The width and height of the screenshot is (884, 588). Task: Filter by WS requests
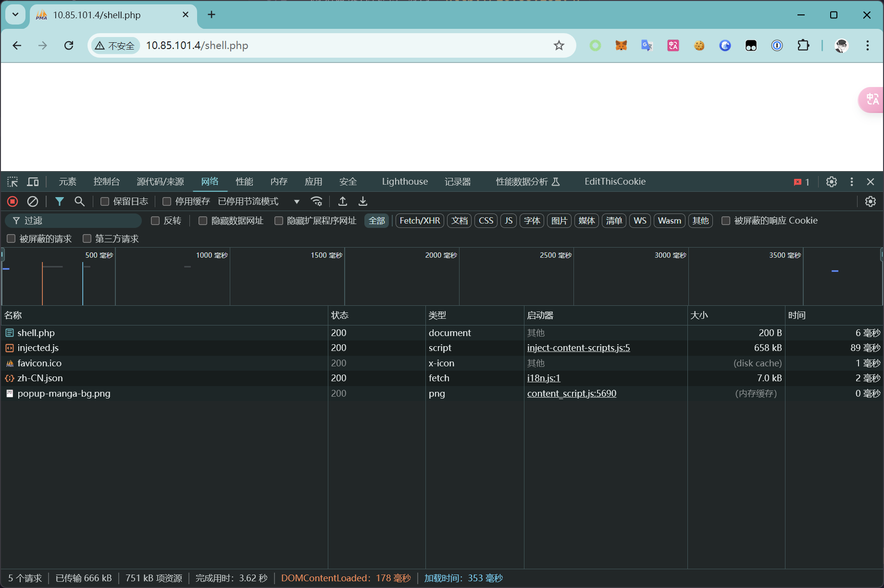point(640,221)
